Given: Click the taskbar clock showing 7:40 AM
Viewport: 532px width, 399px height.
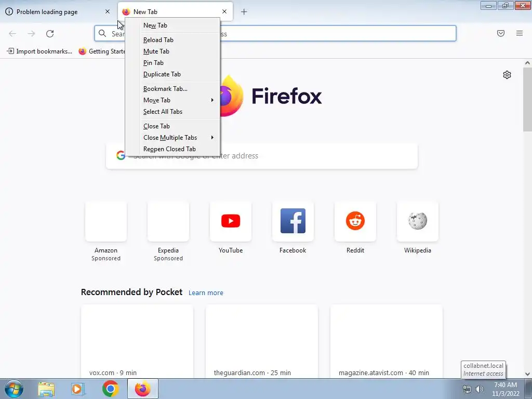Looking at the screenshot, I should pos(506,389).
